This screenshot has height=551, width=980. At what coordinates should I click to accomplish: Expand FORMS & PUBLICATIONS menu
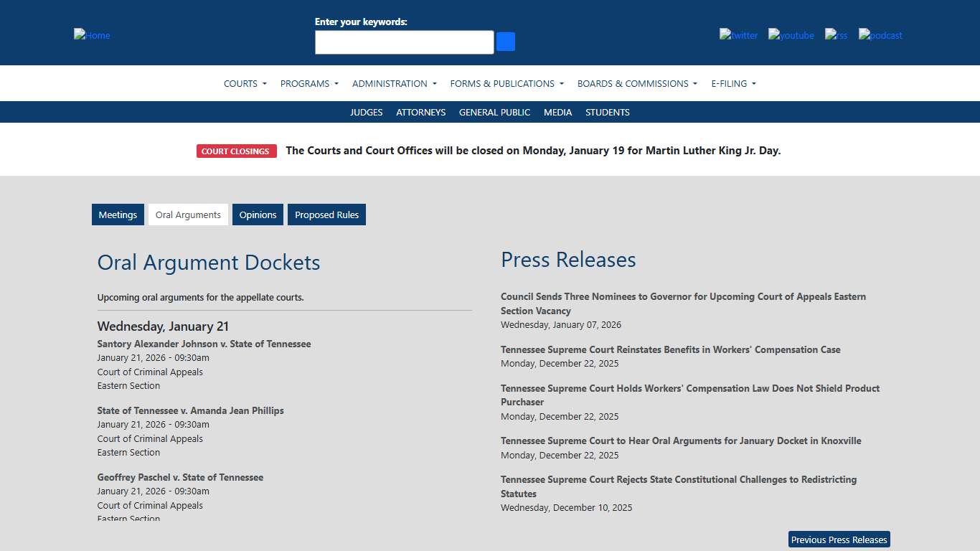(x=507, y=83)
